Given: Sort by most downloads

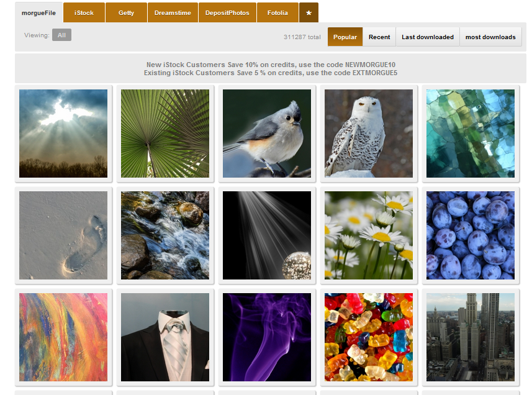Looking at the screenshot, I should [490, 37].
